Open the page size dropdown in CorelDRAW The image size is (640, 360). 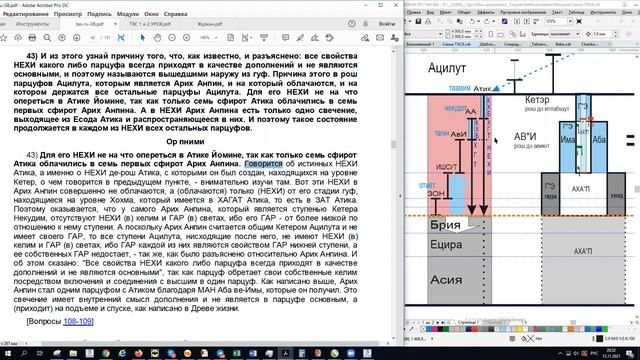[x=440, y=34]
